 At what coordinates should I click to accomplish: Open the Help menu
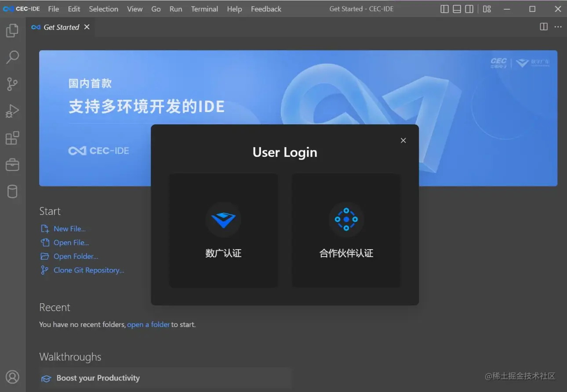[234, 9]
